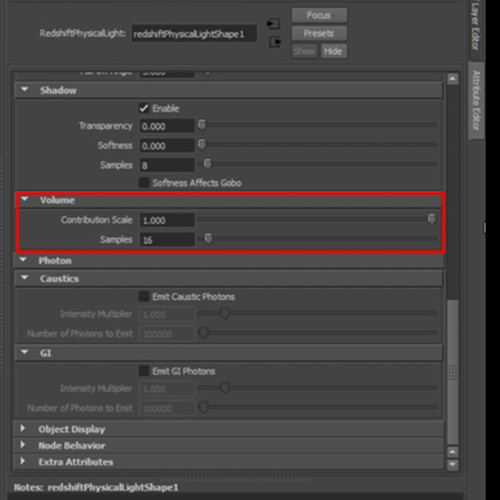Click the vertical scrollbar thumb
This screenshot has width=500, height=500.
click(x=453, y=372)
